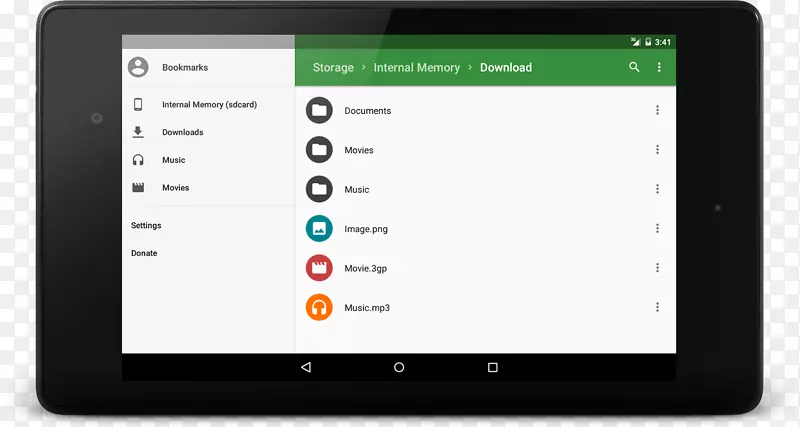Open the Donate link in the drawer
Screen dimensions: 800x427
[144, 253]
